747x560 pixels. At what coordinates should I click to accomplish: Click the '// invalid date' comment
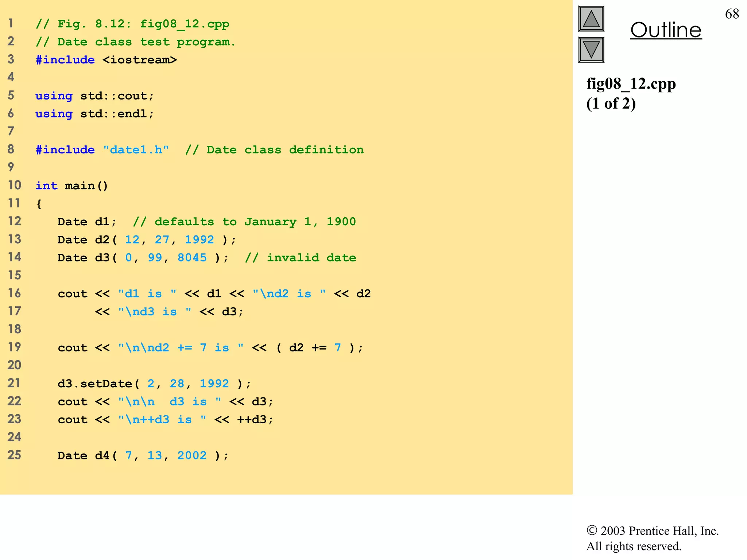[301, 258]
